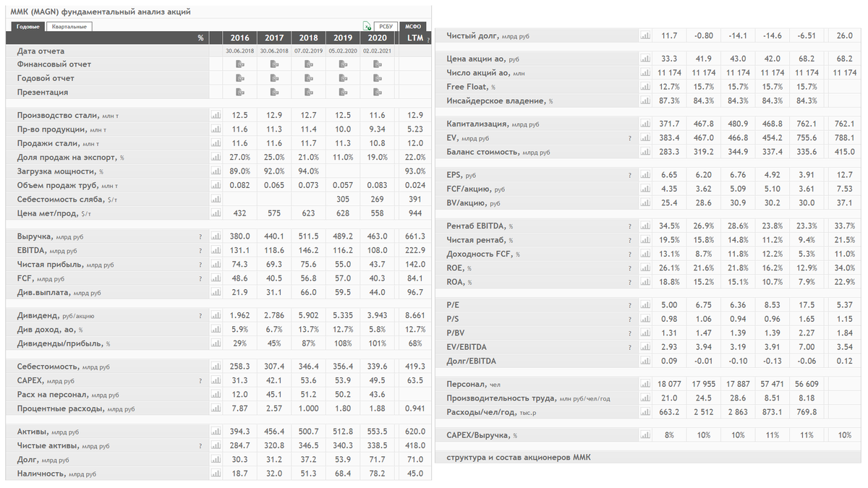This screenshot has height=488, width=868.
Task: Show chart for Чистая прибыль row
Action: [x=215, y=265]
